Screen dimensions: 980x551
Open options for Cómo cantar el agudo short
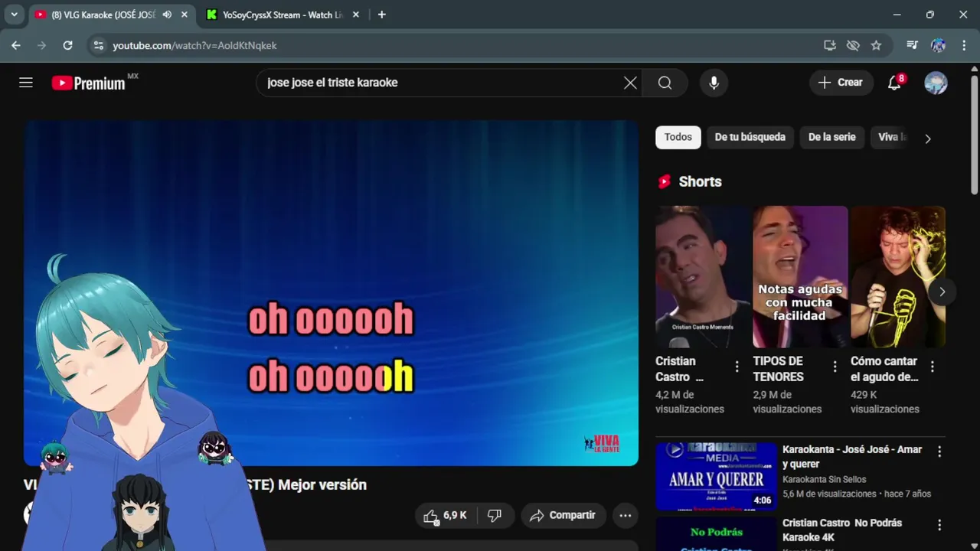point(933,367)
